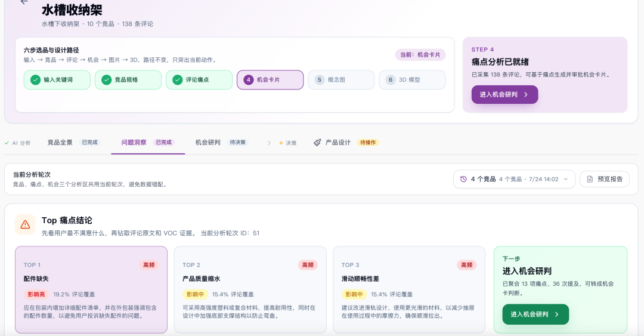Click the green checkmark on 评论痛点 step

pos(178,80)
